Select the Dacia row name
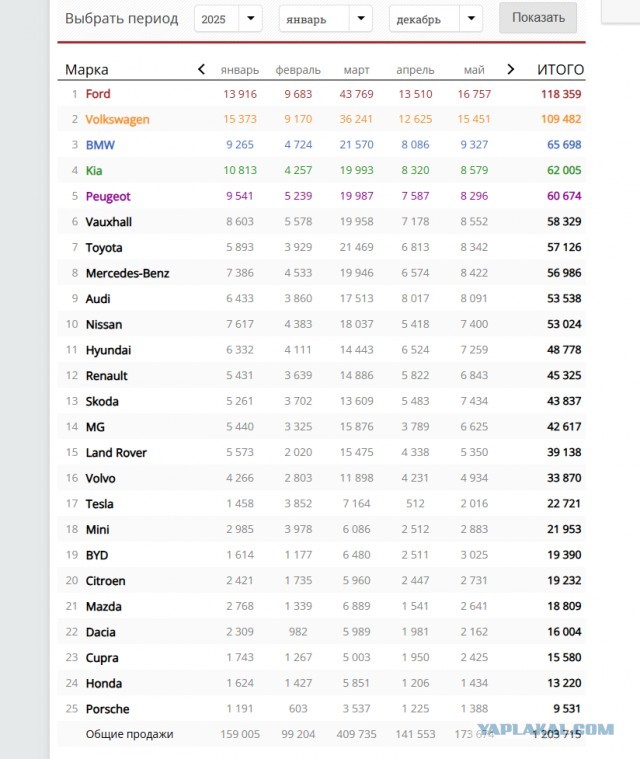 click(x=100, y=633)
